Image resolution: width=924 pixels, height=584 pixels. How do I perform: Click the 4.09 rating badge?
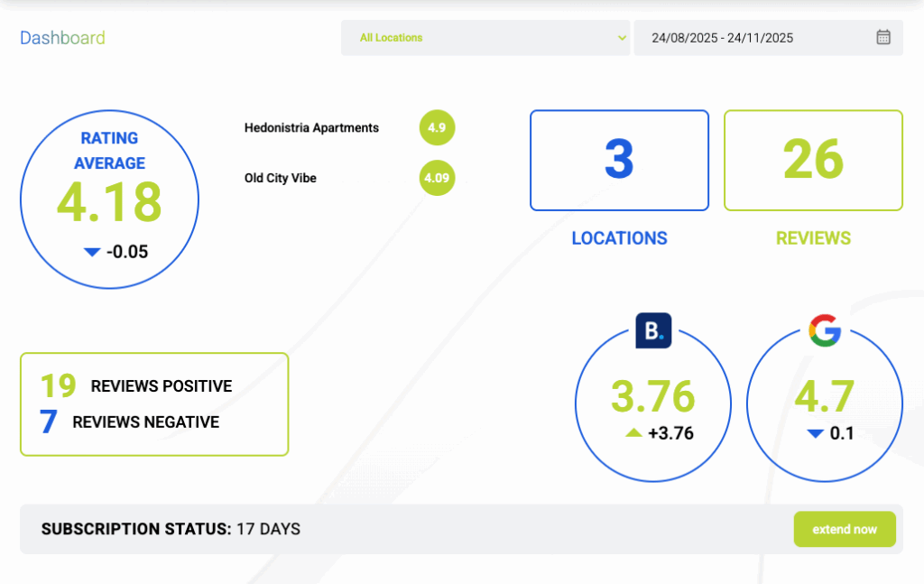tap(437, 178)
